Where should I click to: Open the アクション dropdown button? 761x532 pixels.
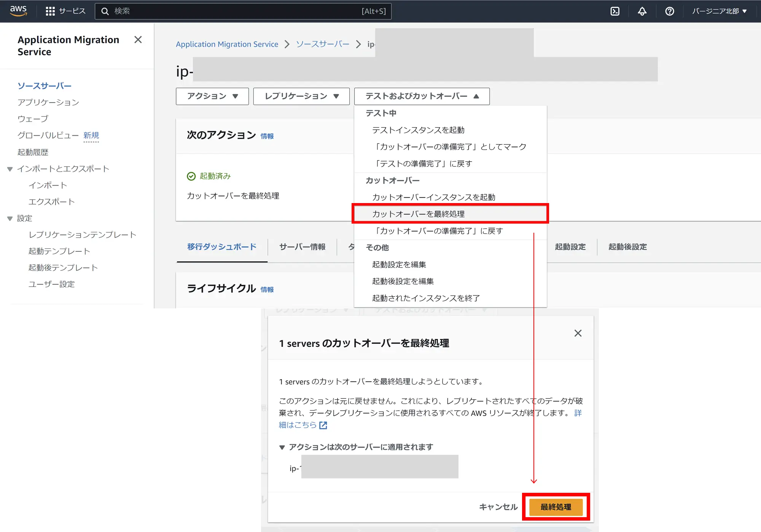(x=212, y=96)
